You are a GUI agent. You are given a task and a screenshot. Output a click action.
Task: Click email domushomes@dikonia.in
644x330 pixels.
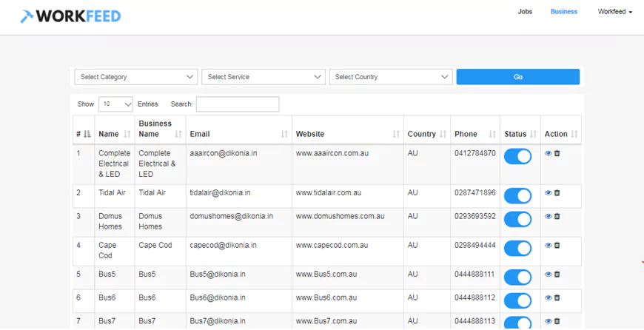(231, 216)
